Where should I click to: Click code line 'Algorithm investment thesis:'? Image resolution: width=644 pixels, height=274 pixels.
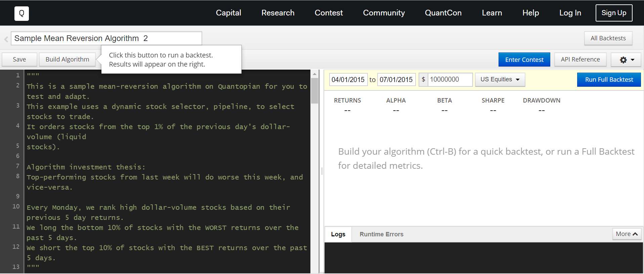(86, 167)
